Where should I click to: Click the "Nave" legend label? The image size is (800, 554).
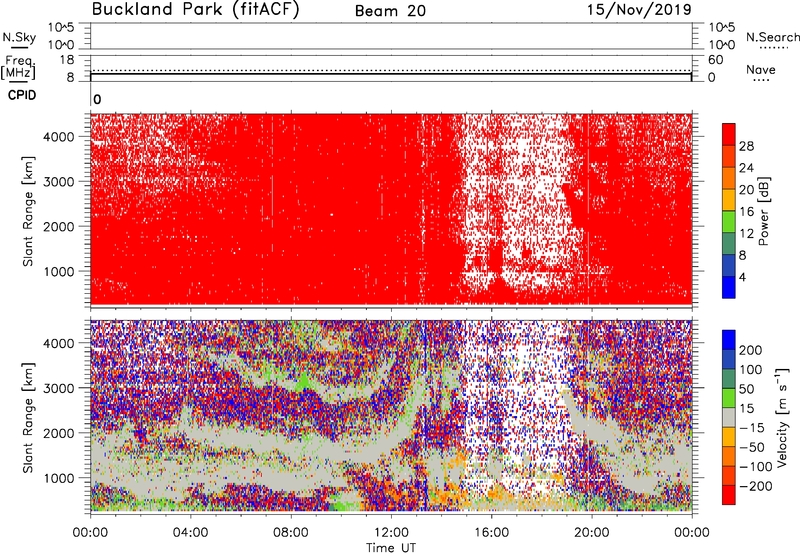(760, 70)
